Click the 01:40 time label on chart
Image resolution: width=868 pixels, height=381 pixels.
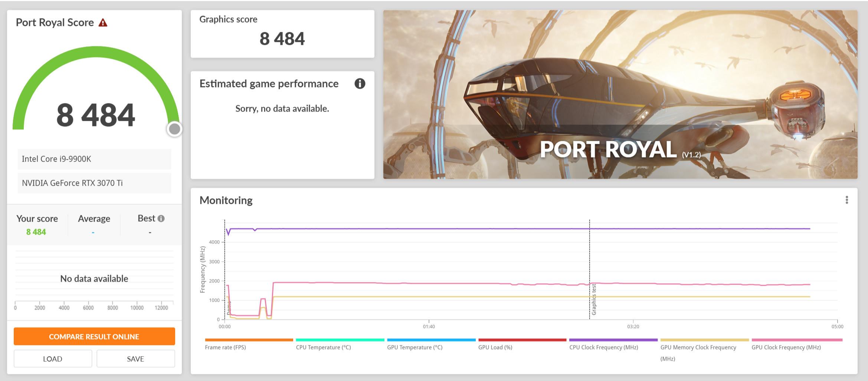coord(429,327)
